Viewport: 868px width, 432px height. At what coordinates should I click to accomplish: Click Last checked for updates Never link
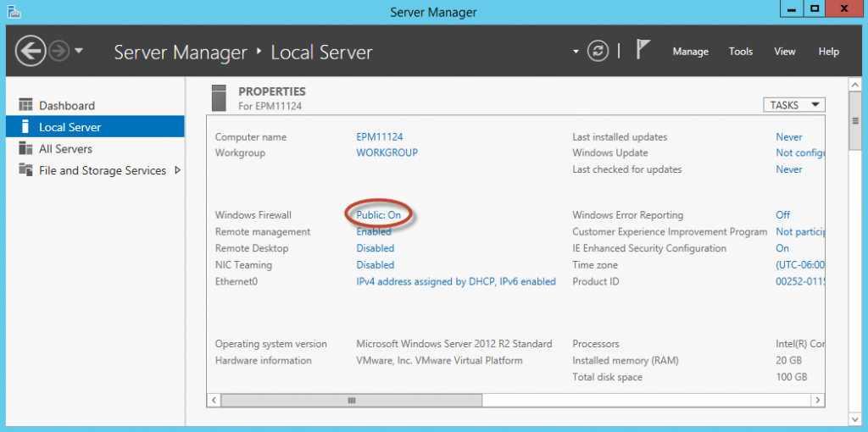789,169
